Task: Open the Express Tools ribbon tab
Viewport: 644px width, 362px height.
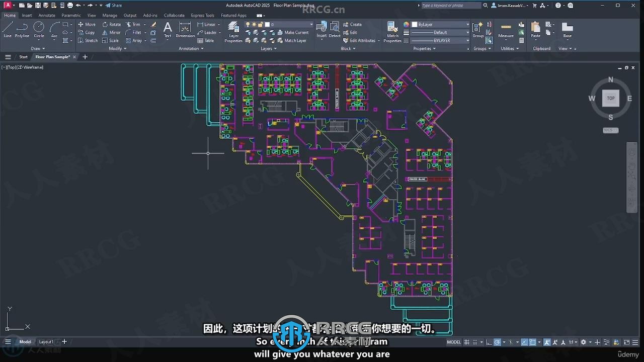Action: 202,15
